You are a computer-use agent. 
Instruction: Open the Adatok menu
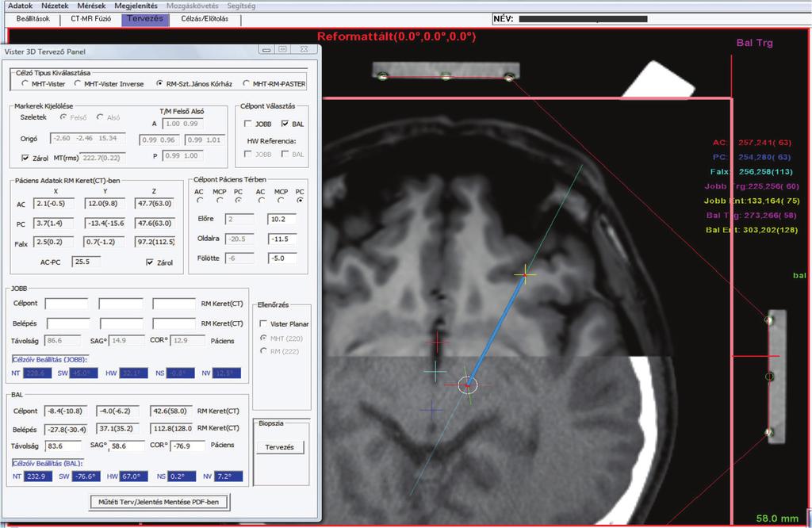point(20,6)
